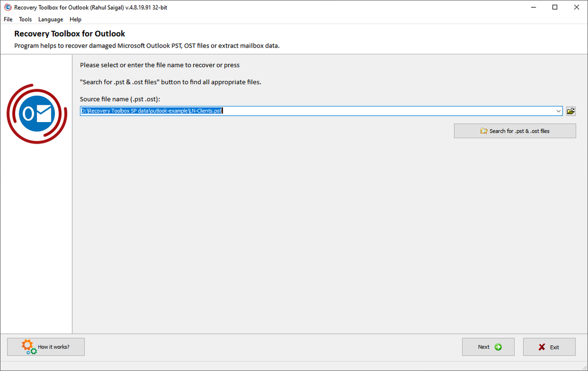Click the application icon in title bar
This screenshot has width=588, height=371.
click(x=7, y=7)
